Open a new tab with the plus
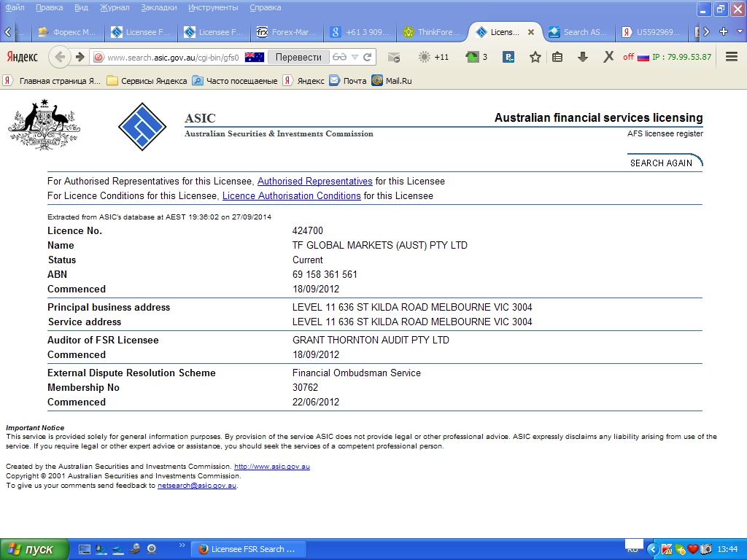747x560 pixels. (723, 31)
